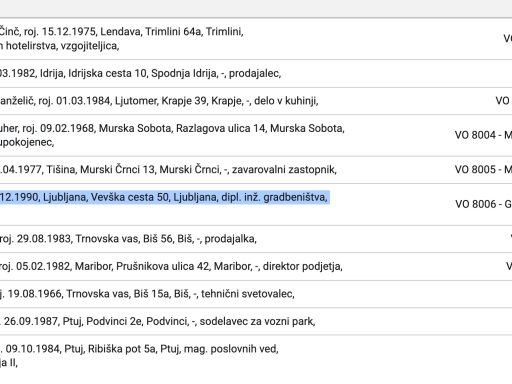This screenshot has width=512, height=384.
Task: Click the VO 8004 cell
Action: click(483, 135)
